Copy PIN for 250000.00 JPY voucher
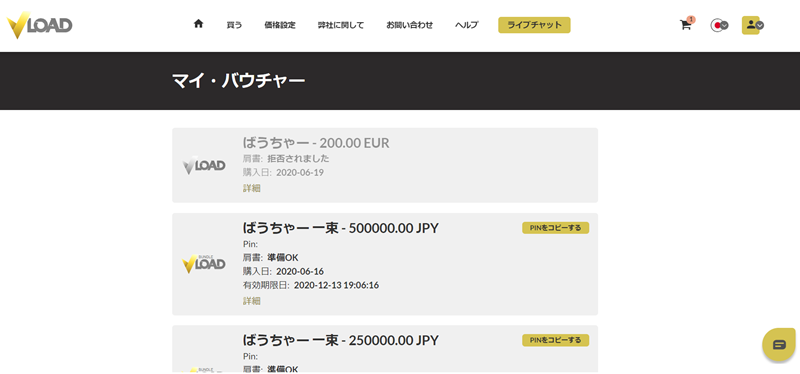The height and width of the screenshot is (374, 800). click(x=556, y=340)
